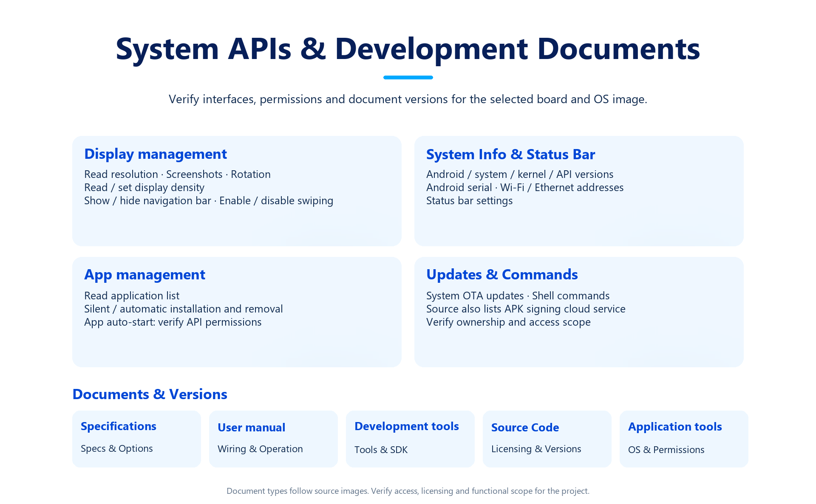This screenshot has height=504, width=816.
Task: Click the 'Licensing & Versions' subtitle
Action: coord(536,449)
